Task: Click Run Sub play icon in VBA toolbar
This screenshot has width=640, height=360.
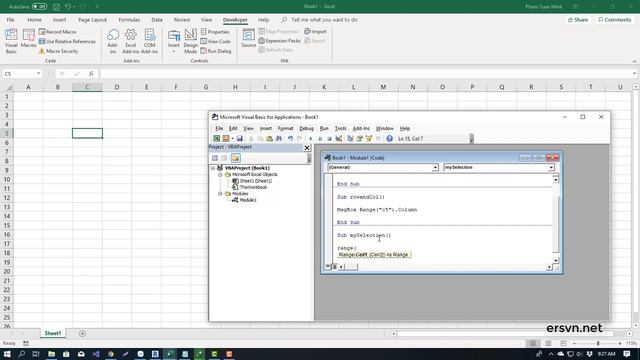Action: 311,139
